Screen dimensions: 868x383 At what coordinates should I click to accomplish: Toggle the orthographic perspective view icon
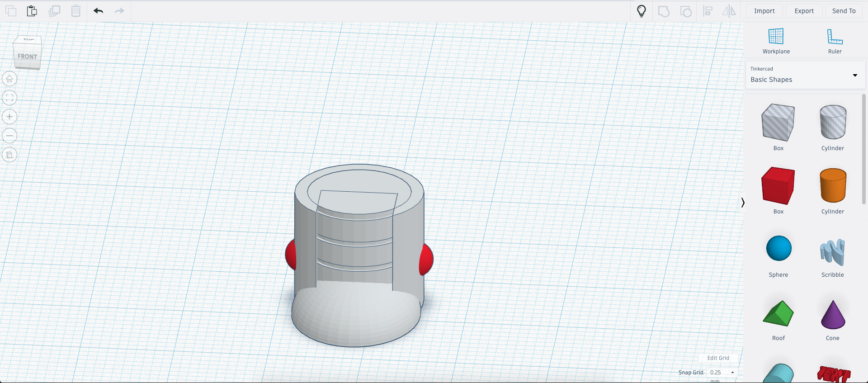pos(9,155)
